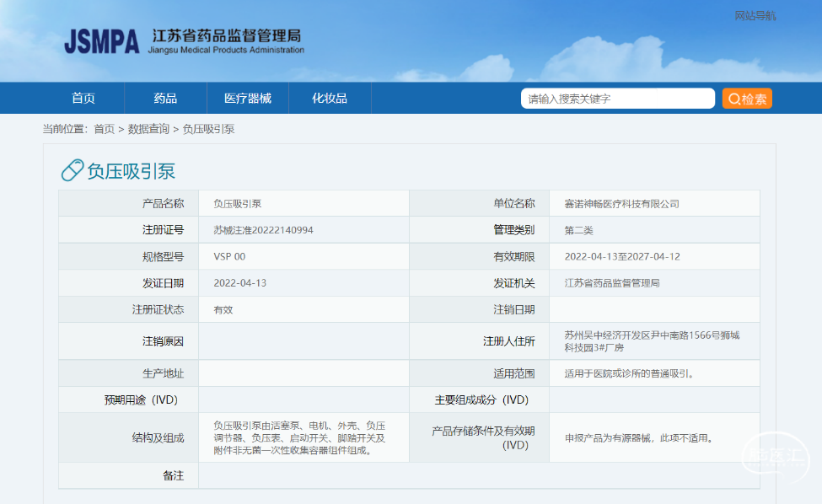The image size is (822, 504).
Task: Click the 江苏省药品监督管理局 site title
Action: pyautogui.click(x=227, y=35)
